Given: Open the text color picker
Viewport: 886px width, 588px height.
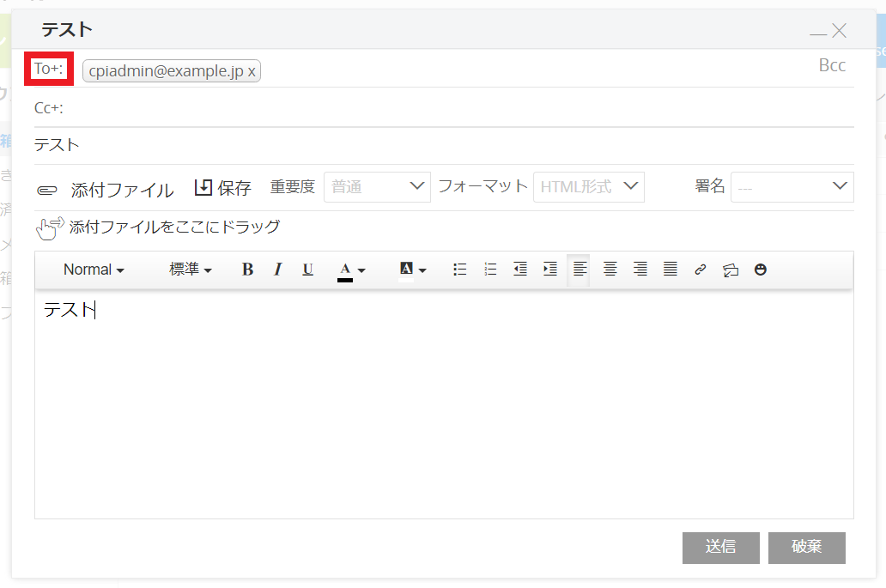Looking at the screenshot, I should coord(351,270).
